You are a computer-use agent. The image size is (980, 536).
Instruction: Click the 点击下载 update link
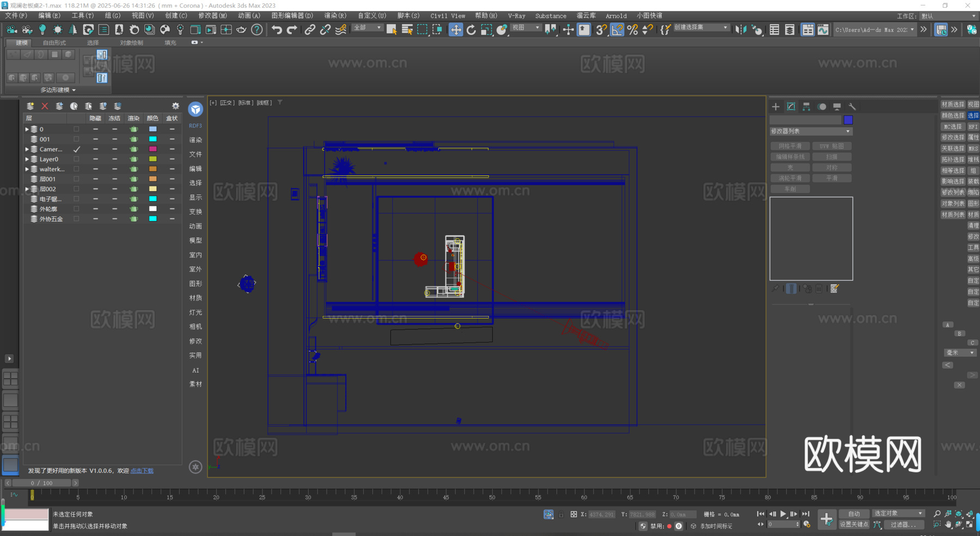(x=142, y=471)
